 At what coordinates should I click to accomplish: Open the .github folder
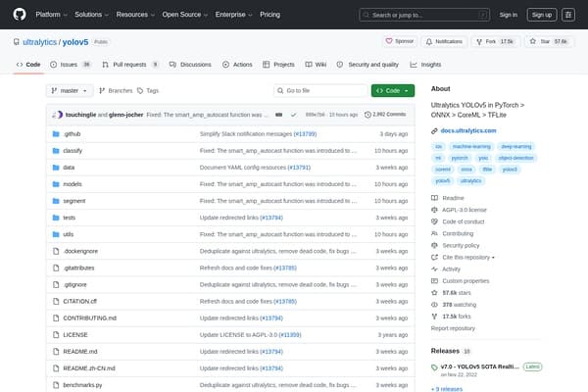72,134
